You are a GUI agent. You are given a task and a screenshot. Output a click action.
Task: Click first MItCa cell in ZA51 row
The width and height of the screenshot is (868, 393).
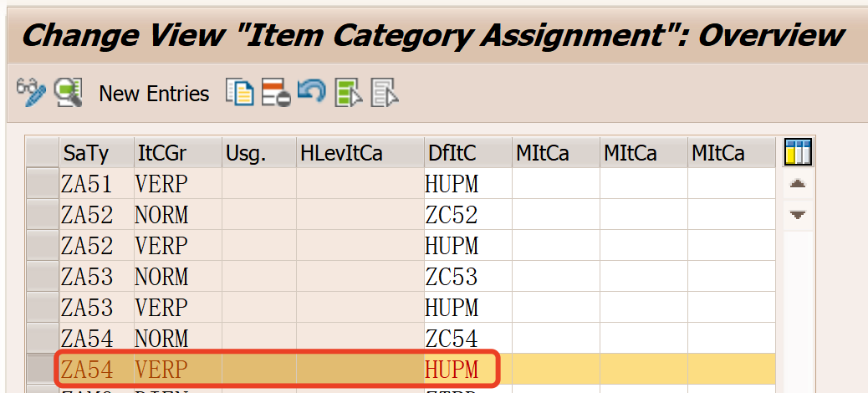[x=556, y=184]
